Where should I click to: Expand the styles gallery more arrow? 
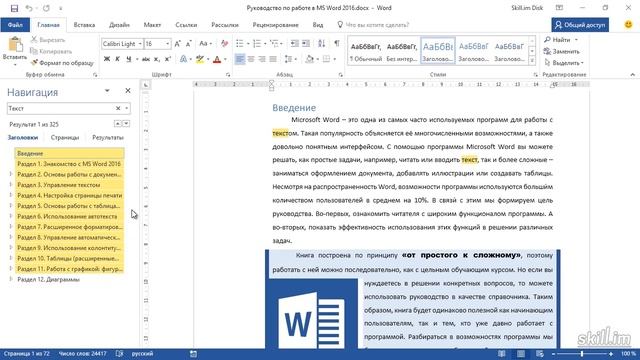(532, 61)
